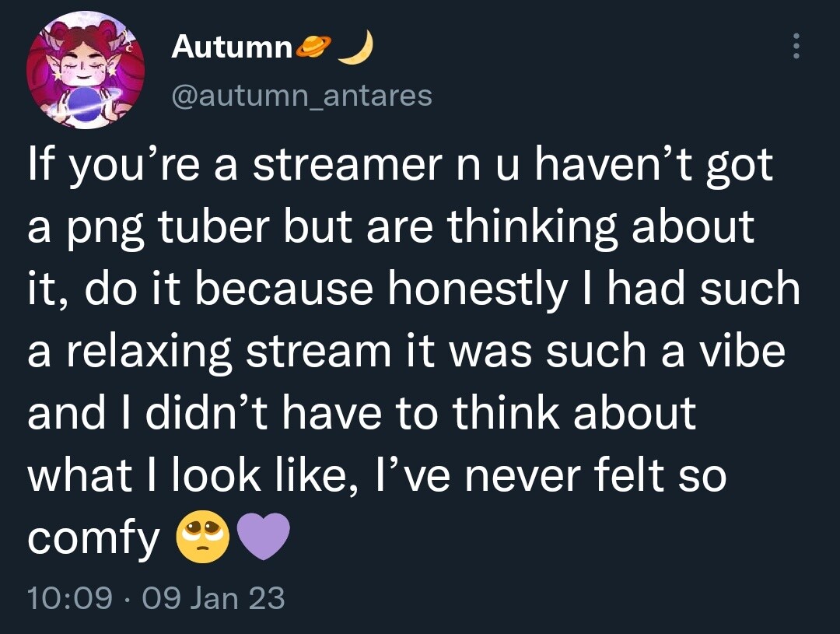Screen dimensions: 840x634
Task: Click the ringed planet emoji beside Autumn
Action: coord(313,47)
